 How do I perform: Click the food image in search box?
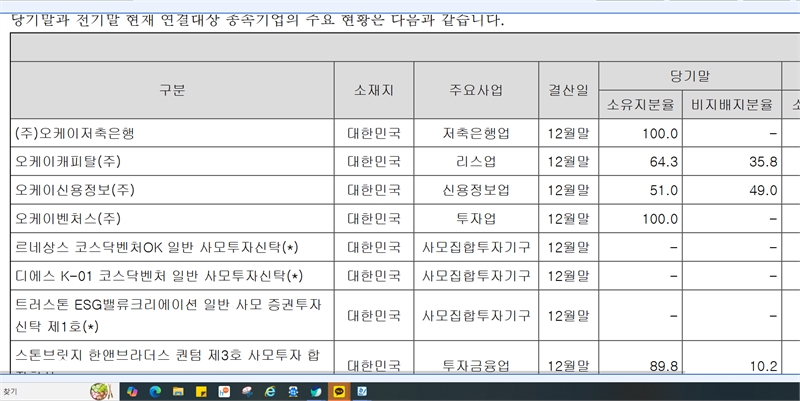pyautogui.click(x=101, y=390)
